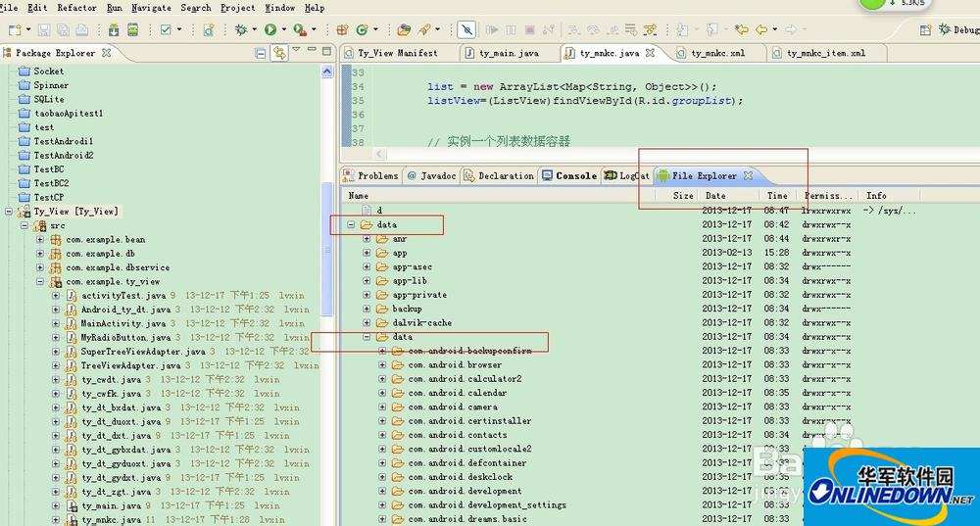Click the lint check checkbox toolbar icon

click(x=166, y=29)
